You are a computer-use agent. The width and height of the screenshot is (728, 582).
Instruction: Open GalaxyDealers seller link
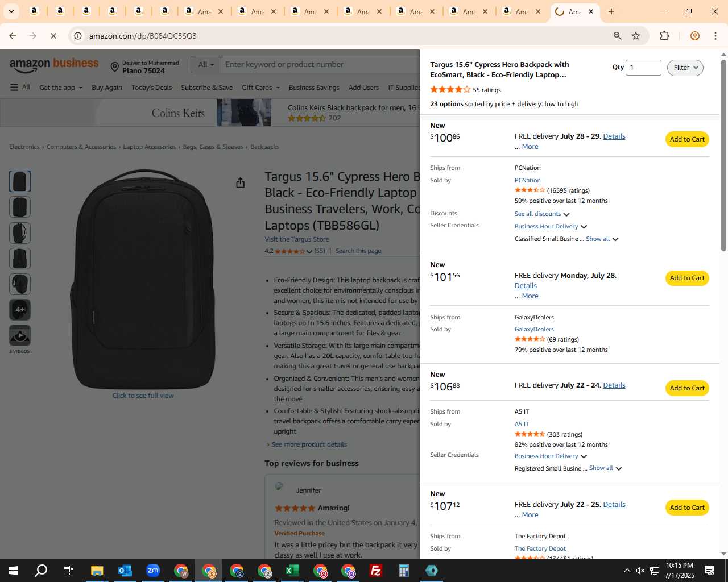tap(534, 330)
